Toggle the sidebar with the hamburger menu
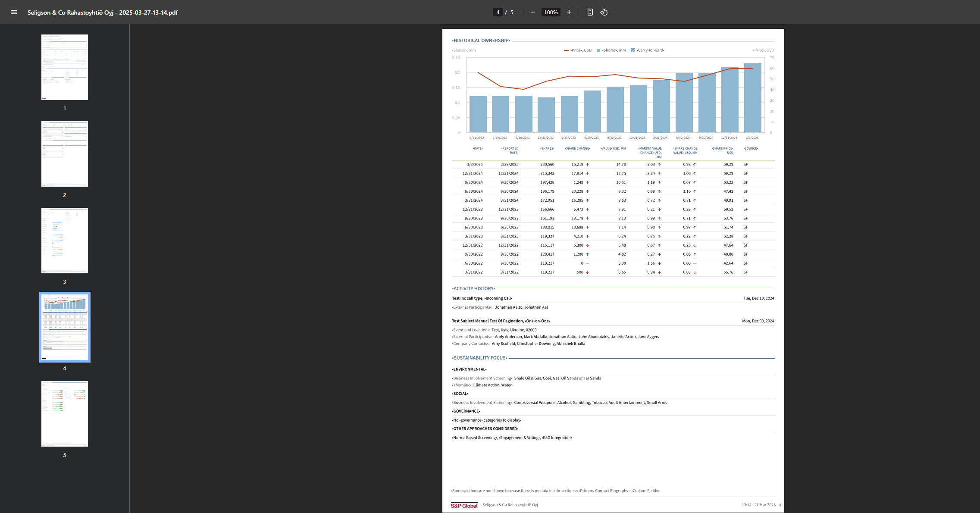 [14, 12]
